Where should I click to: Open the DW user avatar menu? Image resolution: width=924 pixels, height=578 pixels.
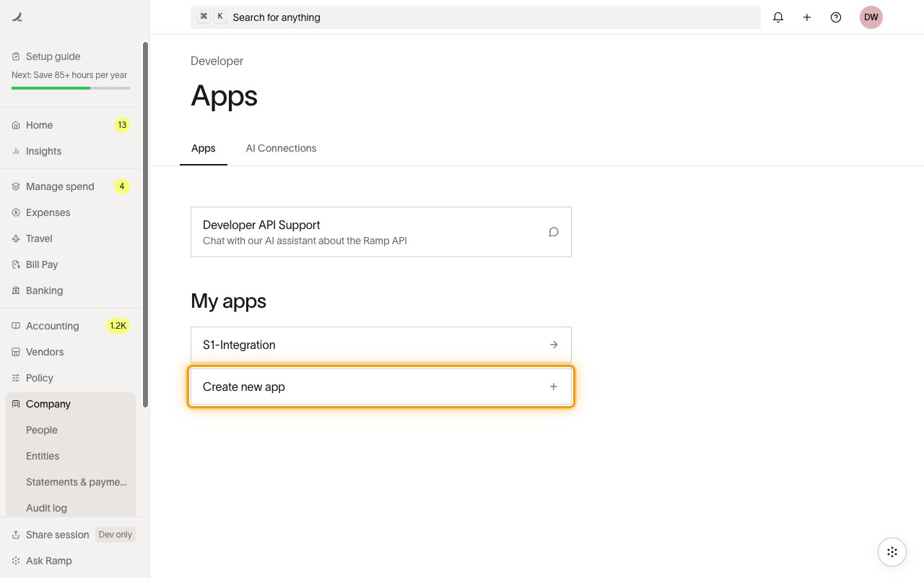tap(871, 17)
